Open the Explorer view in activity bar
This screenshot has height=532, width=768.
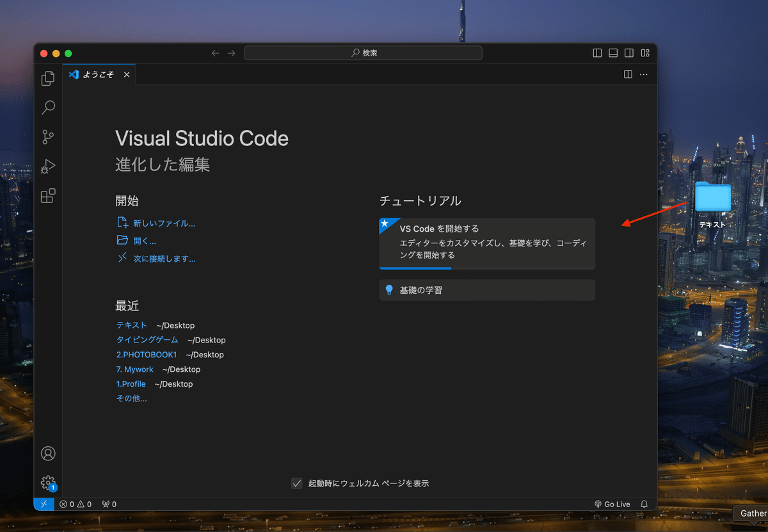click(x=48, y=78)
